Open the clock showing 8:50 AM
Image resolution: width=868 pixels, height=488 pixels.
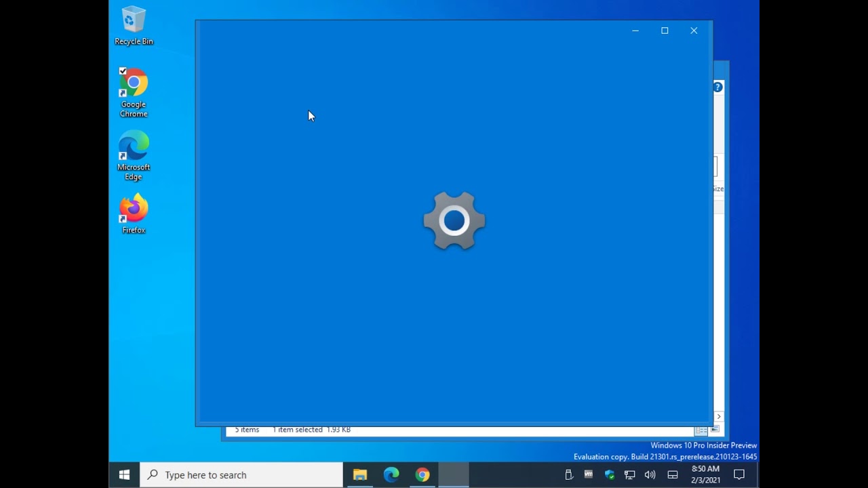point(705,474)
